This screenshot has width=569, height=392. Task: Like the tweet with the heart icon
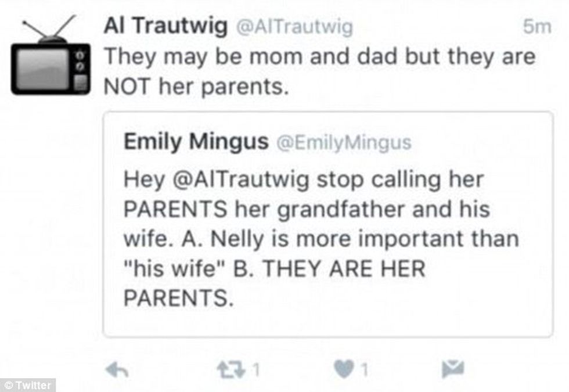point(344,370)
